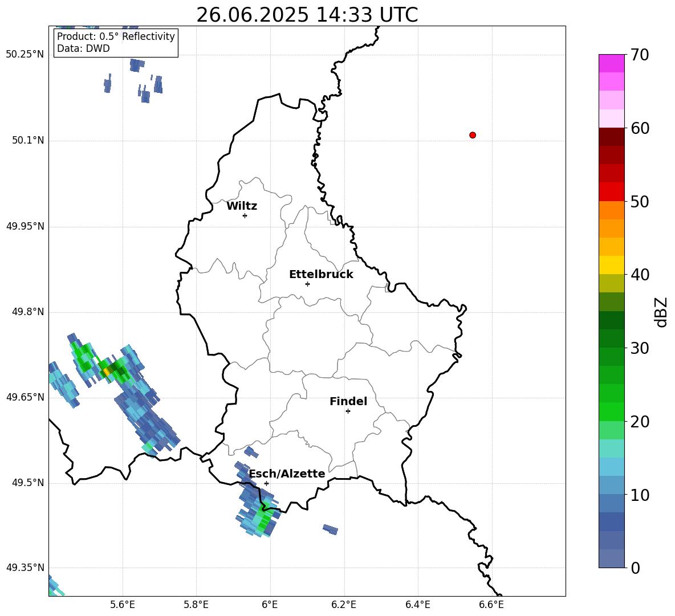
Task: Click the 49.8°N latitude label
Action: pyautogui.click(x=28, y=312)
